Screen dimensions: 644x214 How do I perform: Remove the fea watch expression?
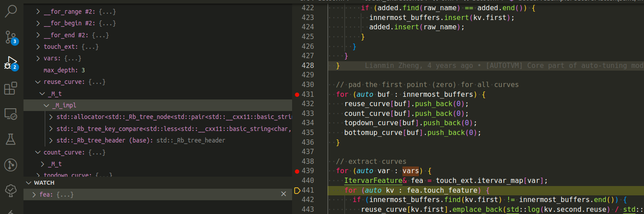click(284, 194)
